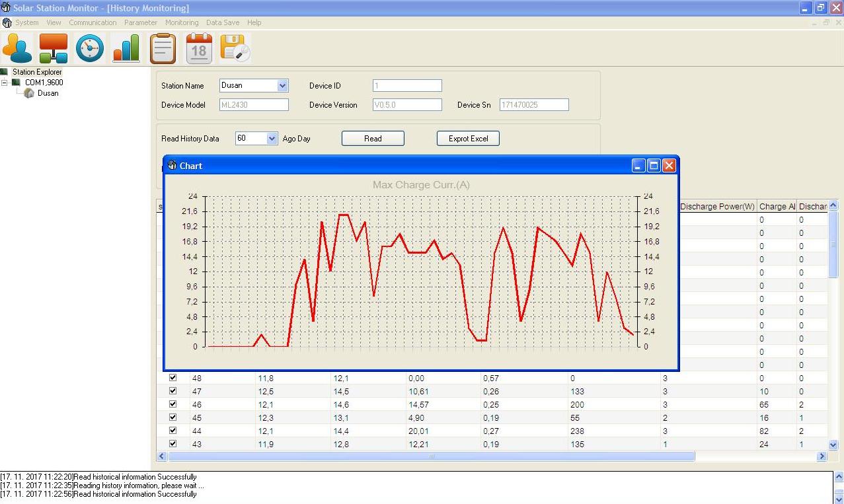
Task: Click the clock gauge toolbar icon
Action: click(x=90, y=49)
